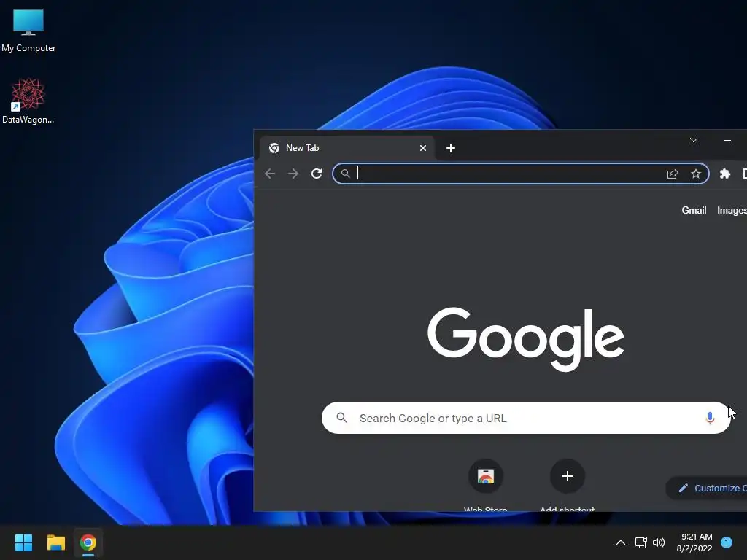Screen dimensions: 747x560
Task: Expand the tab search chevron in Chrome
Action: pos(694,140)
